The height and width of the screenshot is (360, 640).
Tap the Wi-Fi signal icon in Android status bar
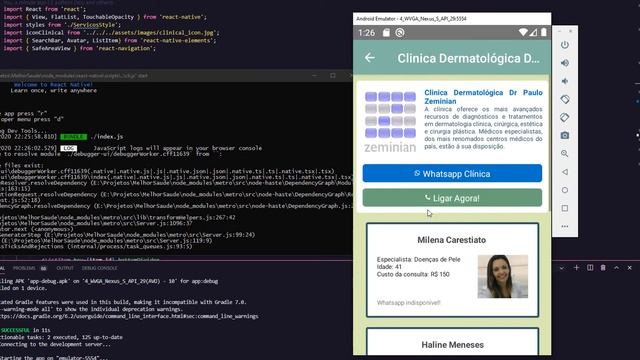coord(522,32)
